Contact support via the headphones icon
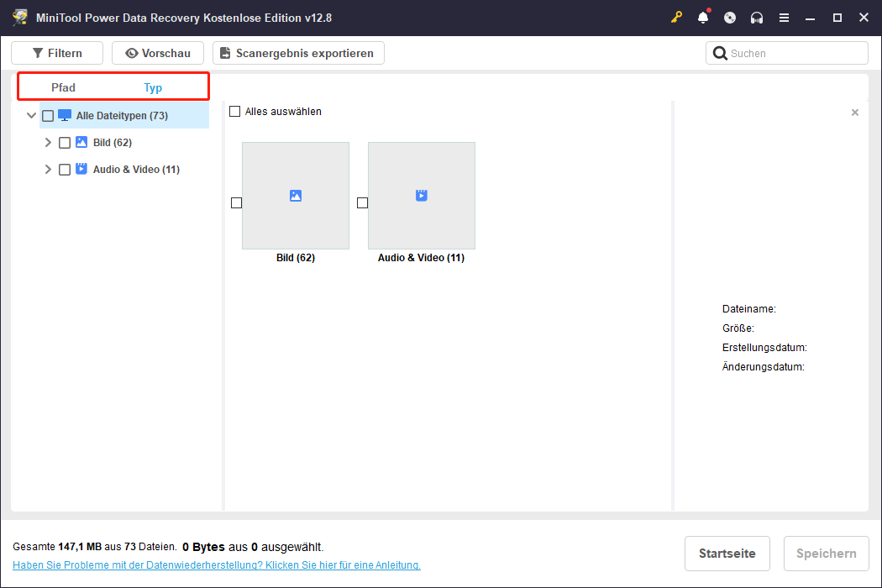The height and width of the screenshot is (588, 882). pos(757,17)
